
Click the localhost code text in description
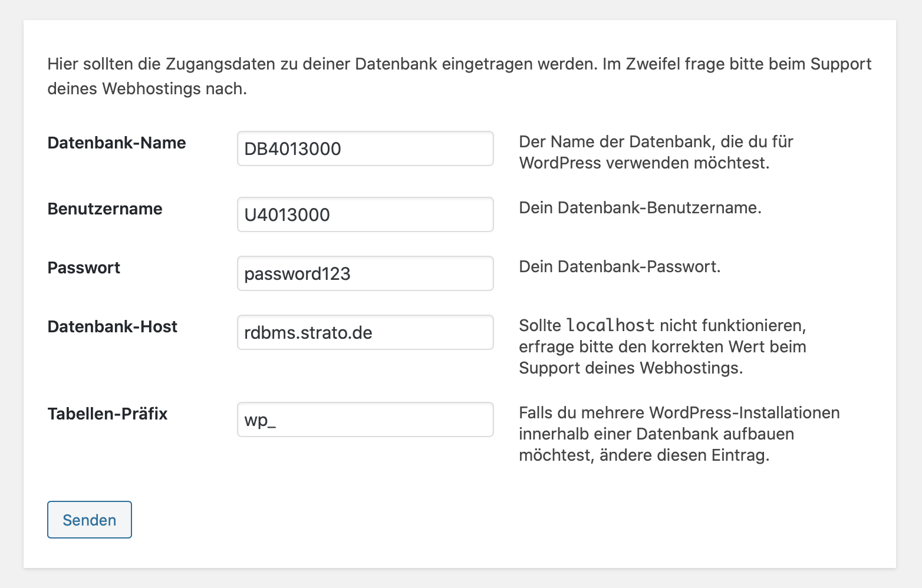coord(610,325)
